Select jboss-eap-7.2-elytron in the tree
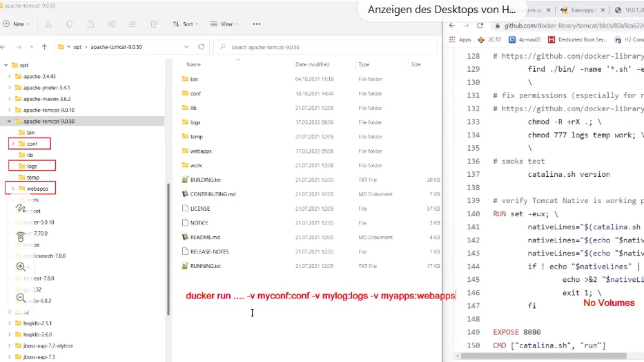Screen dimensions: 644x362 (x=48, y=345)
